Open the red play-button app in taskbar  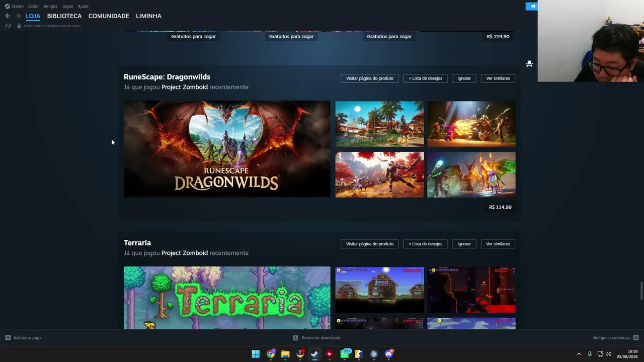(x=329, y=354)
